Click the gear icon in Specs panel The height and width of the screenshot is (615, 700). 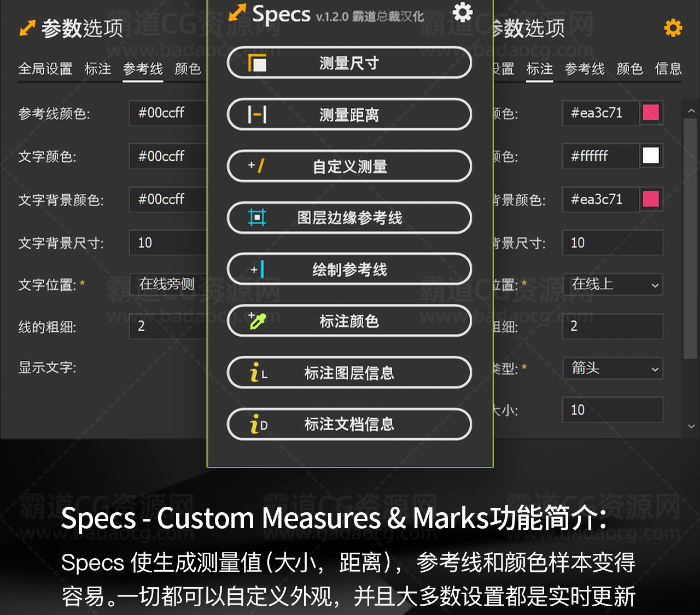pyautogui.click(x=462, y=12)
